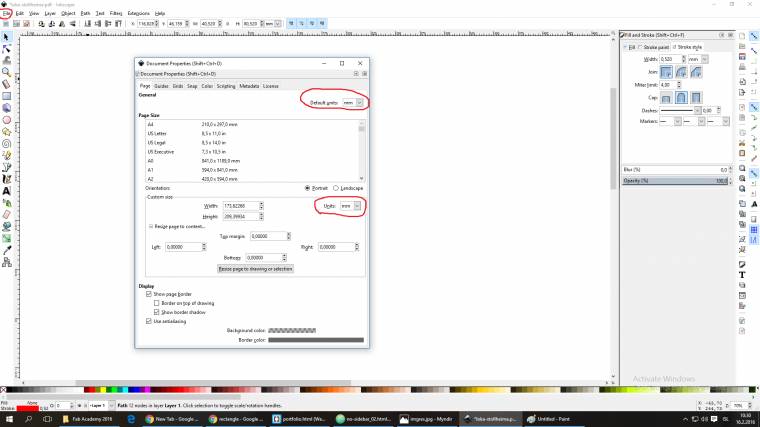This screenshot has height=427, width=760.
Task: Open the Extensions menu
Action: coord(139,13)
